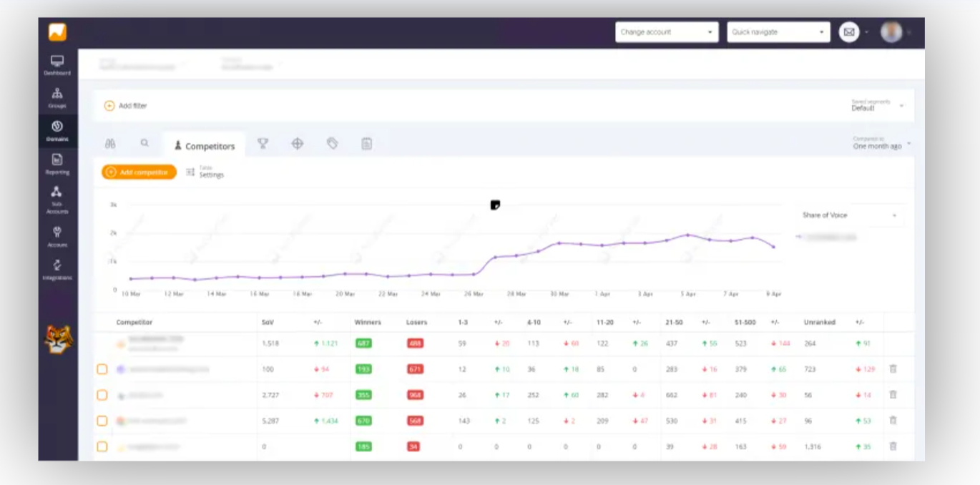Open the Reporting sidebar icon

point(57,164)
